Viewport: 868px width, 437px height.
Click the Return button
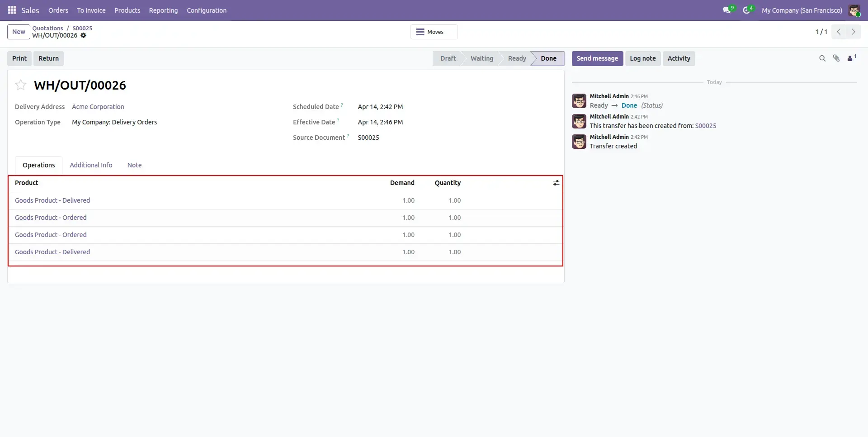tap(48, 58)
